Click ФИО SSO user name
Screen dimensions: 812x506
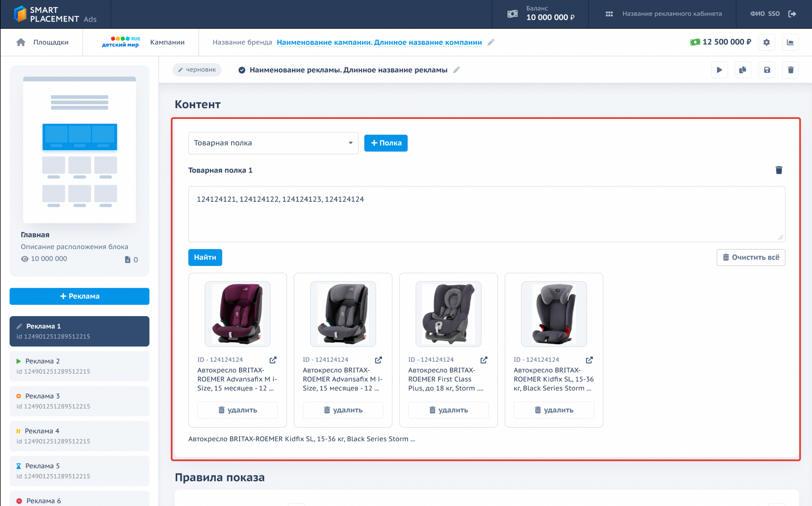765,14
